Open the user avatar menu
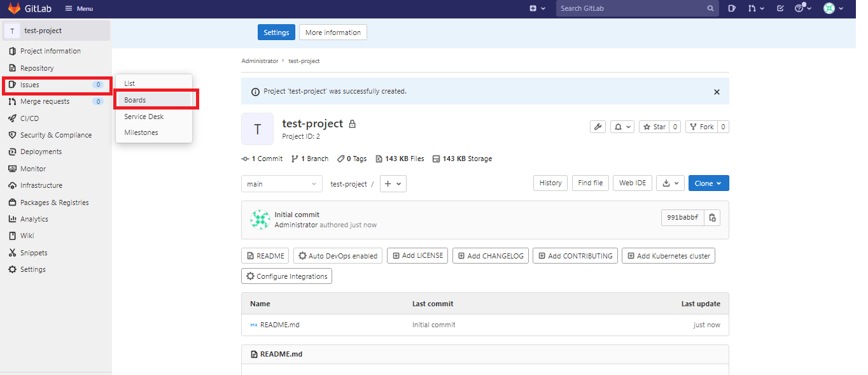This screenshot has height=375, width=868. pos(833,9)
